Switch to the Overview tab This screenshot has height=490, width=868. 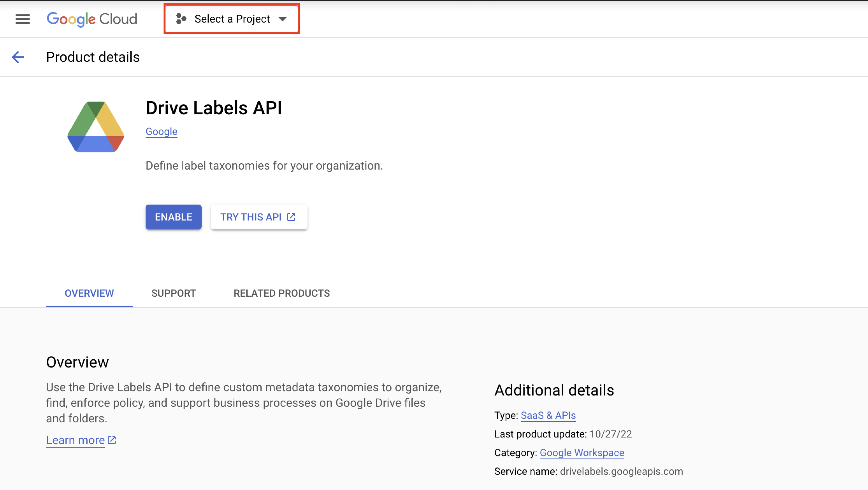(x=89, y=293)
